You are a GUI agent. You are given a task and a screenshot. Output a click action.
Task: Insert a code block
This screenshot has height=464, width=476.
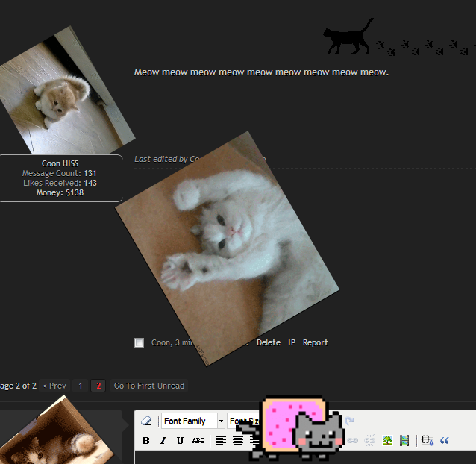coord(427,441)
